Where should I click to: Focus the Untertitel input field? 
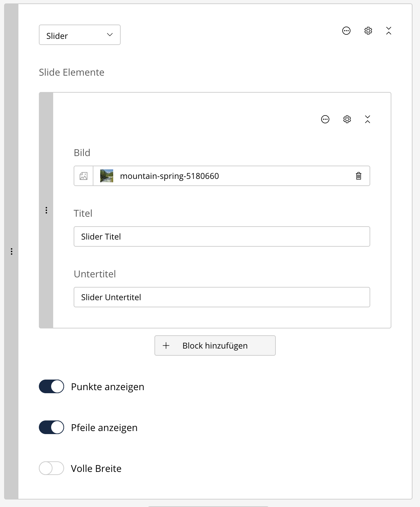pyautogui.click(x=222, y=297)
